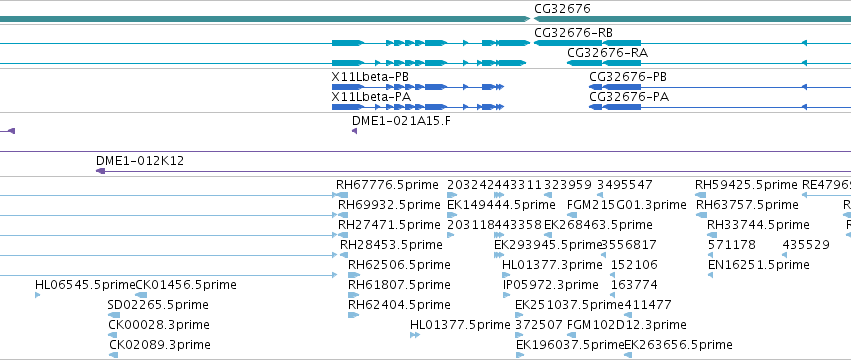The height and width of the screenshot is (360, 851).
Task: Select the CK00028.3prime label
Action: pyautogui.click(x=159, y=325)
